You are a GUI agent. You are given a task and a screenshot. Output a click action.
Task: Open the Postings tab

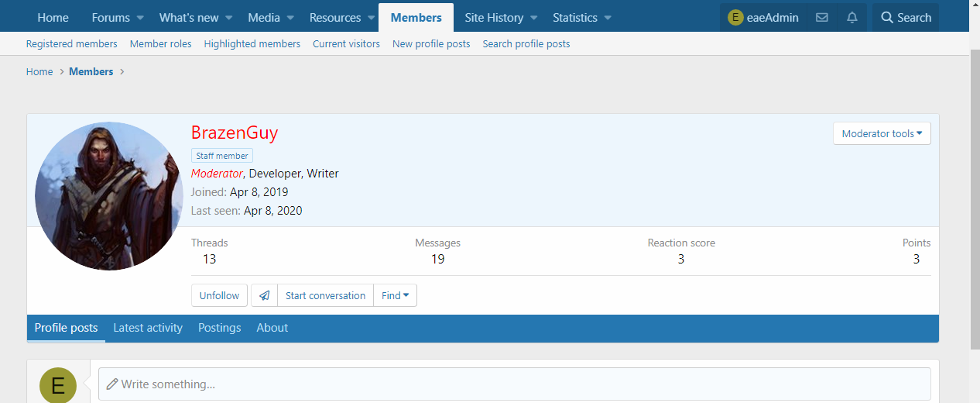click(x=219, y=328)
